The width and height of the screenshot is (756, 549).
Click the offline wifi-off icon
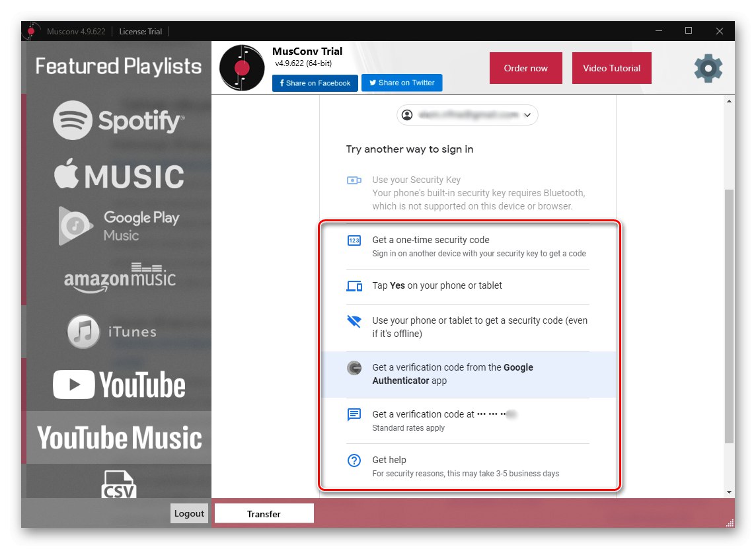pyautogui.click(x=354, y=321)
